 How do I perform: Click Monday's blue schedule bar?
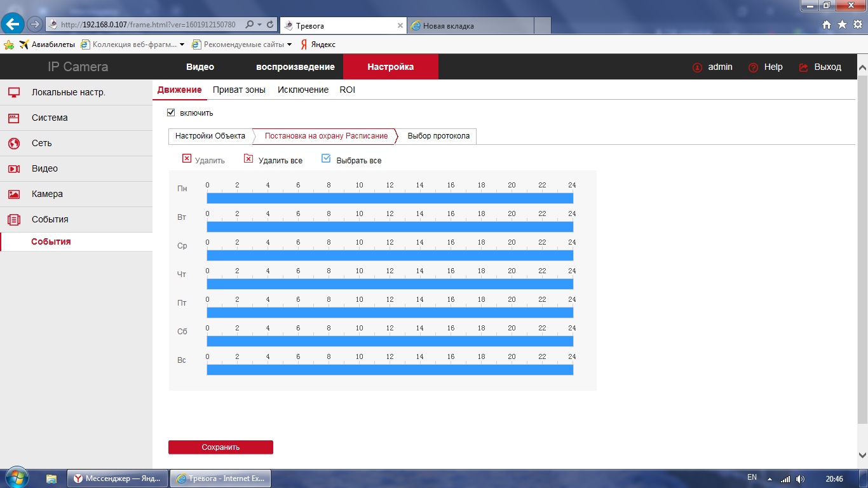pos(390,198)
